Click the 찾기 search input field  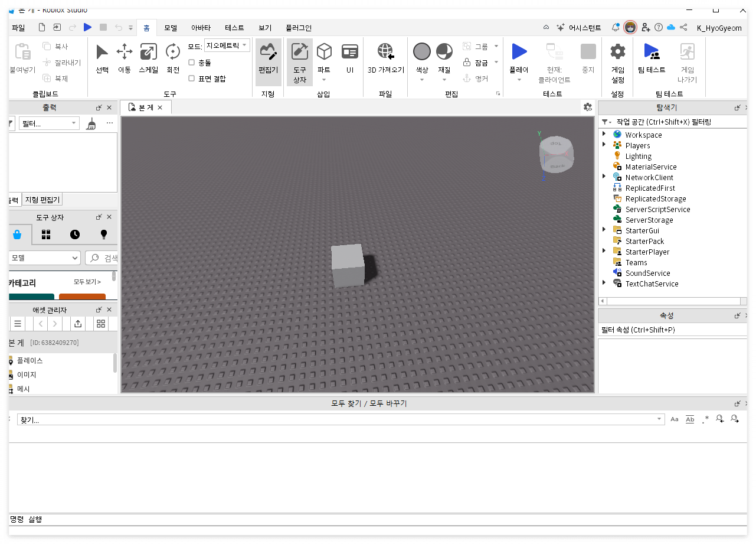[341, 419]
